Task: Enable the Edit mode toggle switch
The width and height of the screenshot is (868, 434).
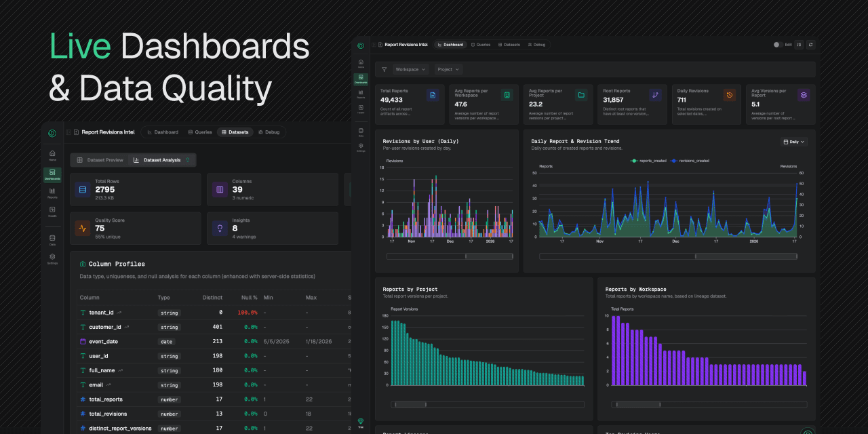Action: coord(777,45)
